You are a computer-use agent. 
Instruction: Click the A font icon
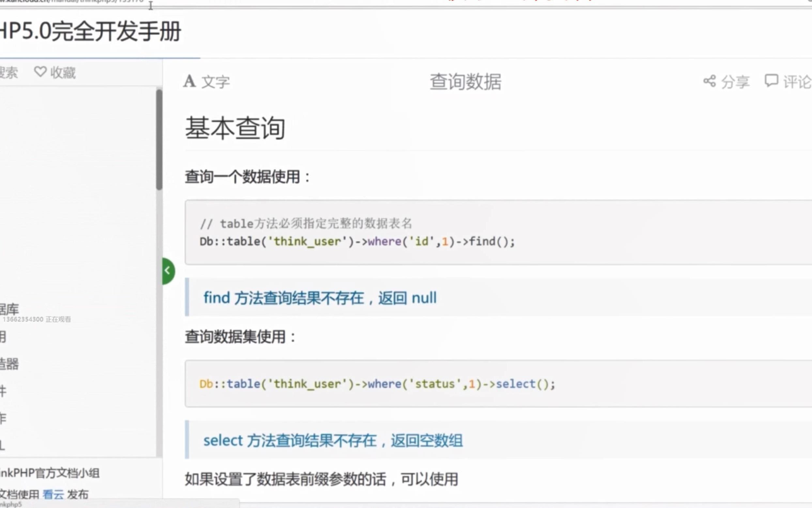click(190, 81)
